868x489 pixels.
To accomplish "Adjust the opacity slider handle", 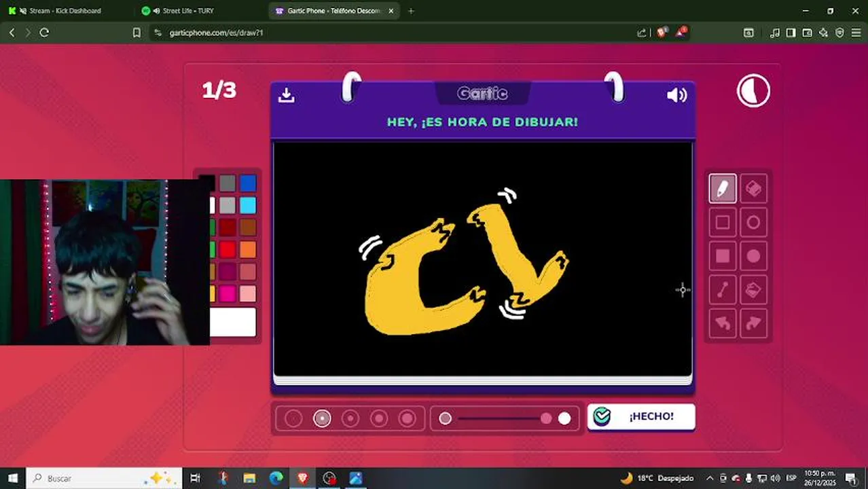I will tap(546, 418).
